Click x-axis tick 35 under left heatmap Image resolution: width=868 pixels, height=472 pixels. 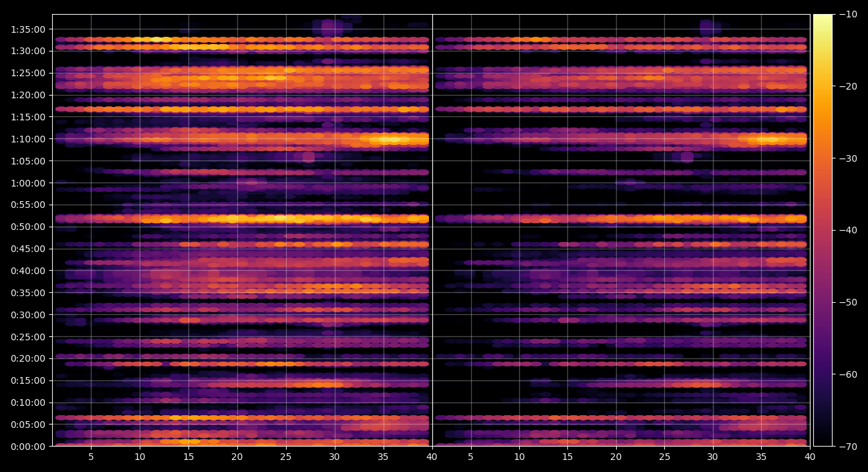[383, 457]
